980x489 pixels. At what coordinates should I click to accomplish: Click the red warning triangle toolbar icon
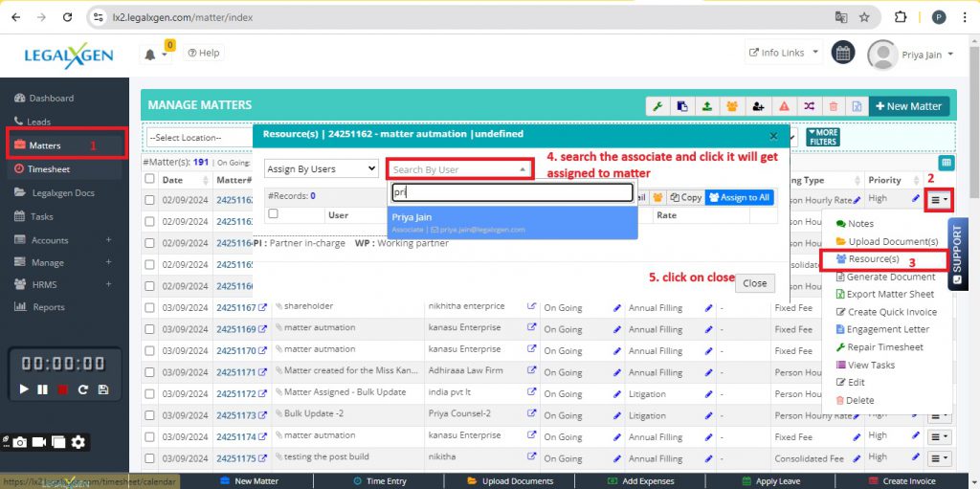coord(783,106)
